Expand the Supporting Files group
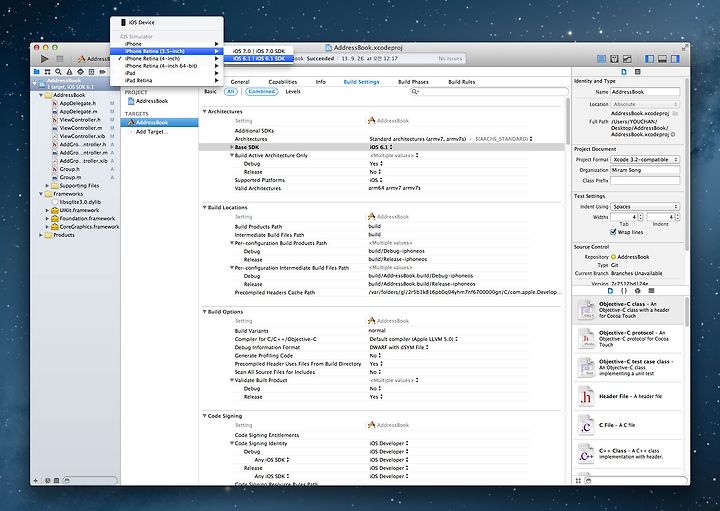720x511 pixels. pos(47,186)
